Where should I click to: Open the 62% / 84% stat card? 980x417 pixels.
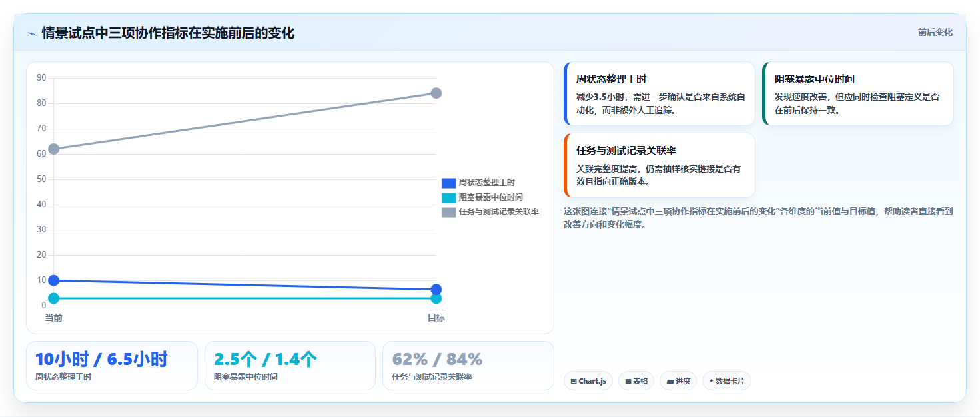click(468, 366)
